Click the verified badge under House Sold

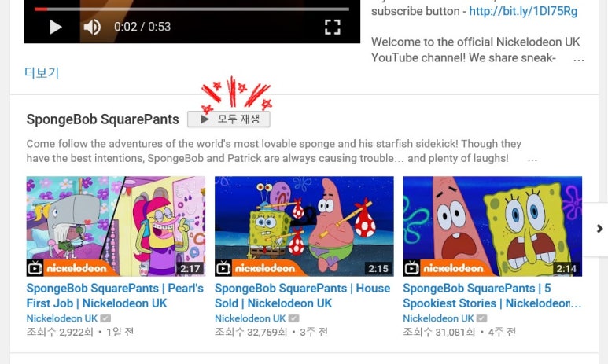pos(294,318)
